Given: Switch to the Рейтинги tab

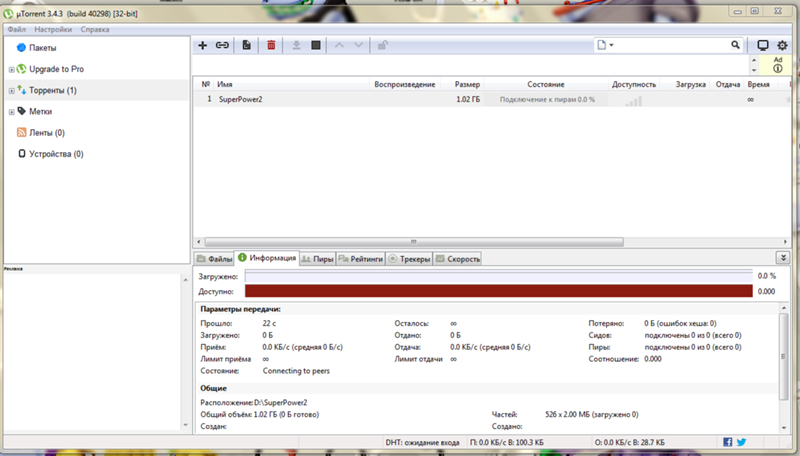Looking at the screenshot, I should (x=361, y=259).
